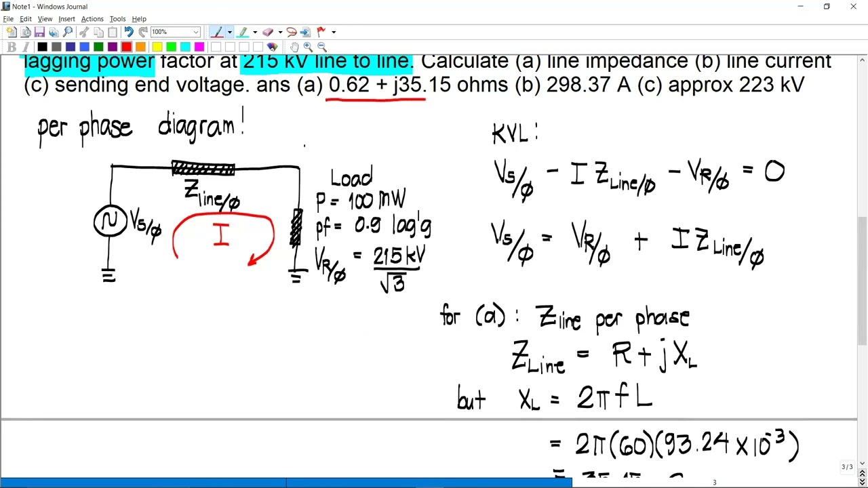Open the recent notes icon
Viewport: 868px width, 488px height.
25,32
